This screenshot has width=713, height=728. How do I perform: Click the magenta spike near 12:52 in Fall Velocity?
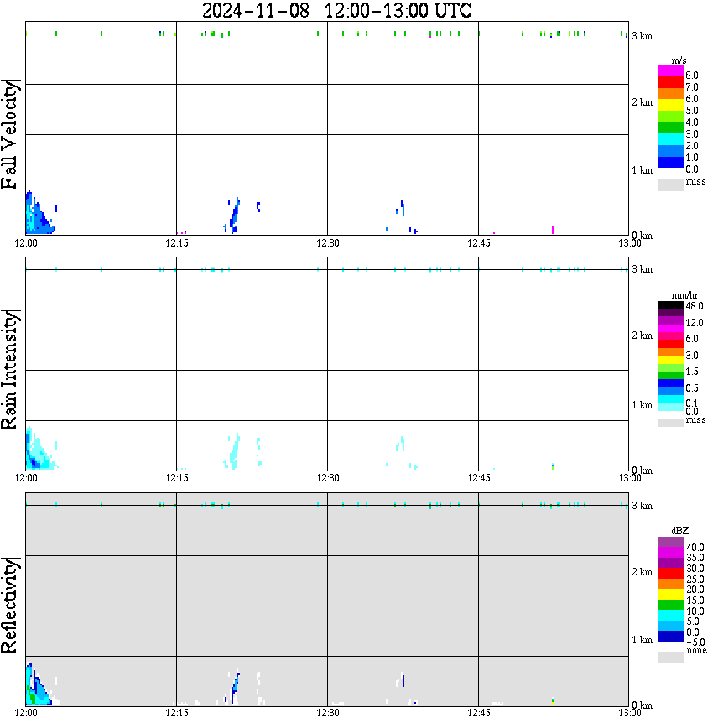click(x=552, y=229)
